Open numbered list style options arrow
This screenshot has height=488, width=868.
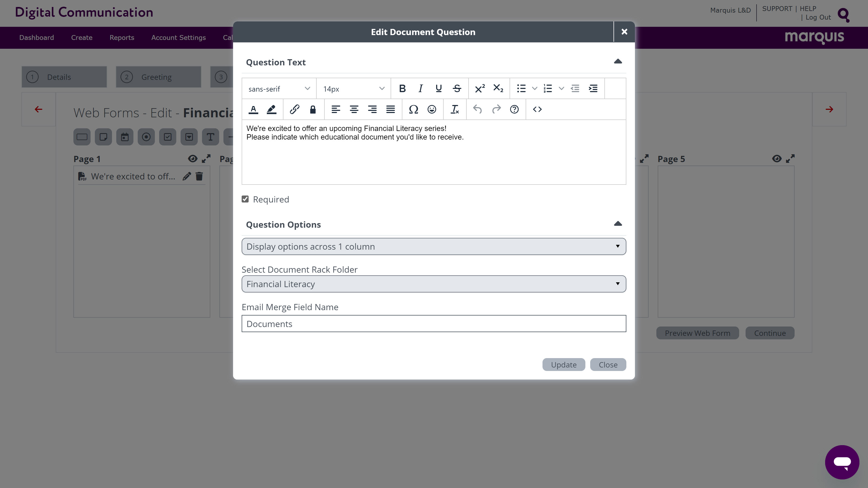(x=561, y=89)
